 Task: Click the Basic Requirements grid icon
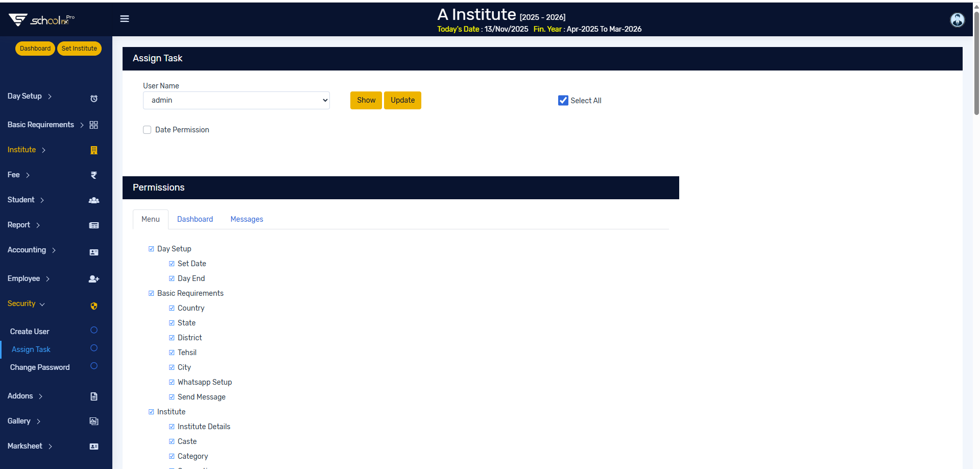coord(94,125)
